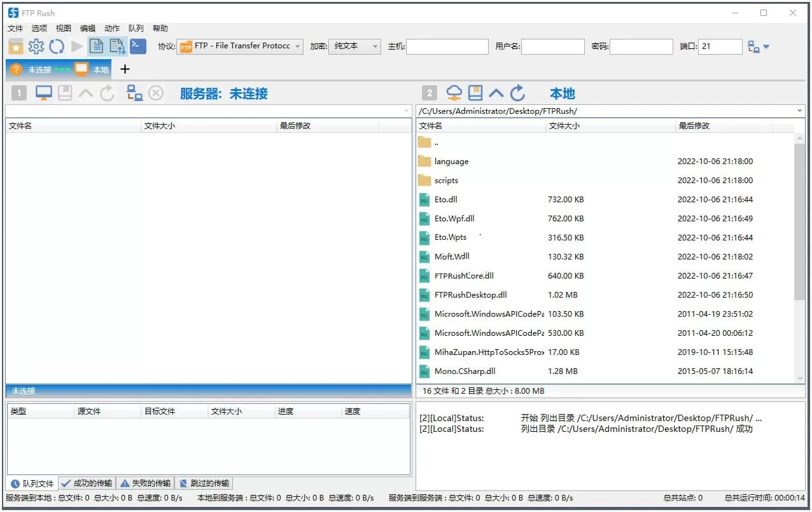Image resolution: width=812 pixels, height=512 pixels.
Task: Click the scripts folder icon
Action: click(424, 181)
